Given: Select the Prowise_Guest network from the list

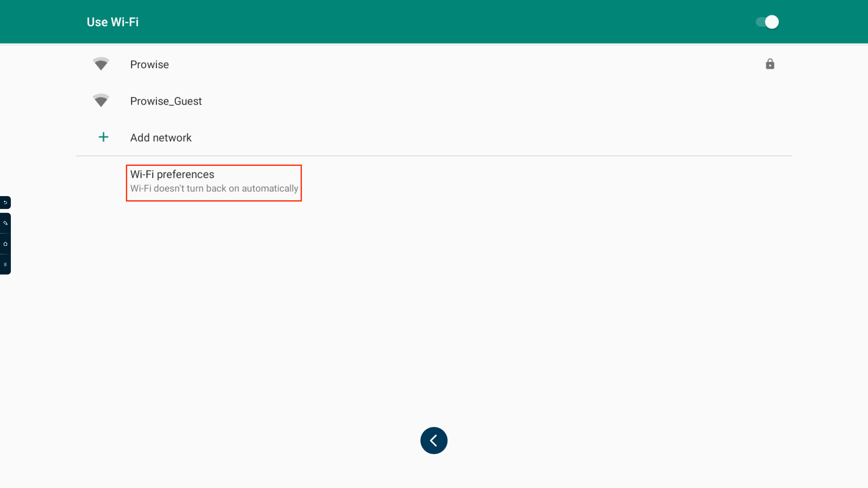Looking at the screenshot, I should [x=166, y=100].
